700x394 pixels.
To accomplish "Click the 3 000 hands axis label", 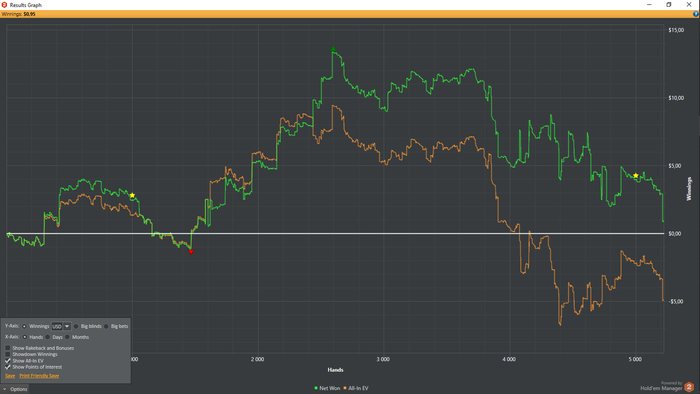I will (383, 359).
